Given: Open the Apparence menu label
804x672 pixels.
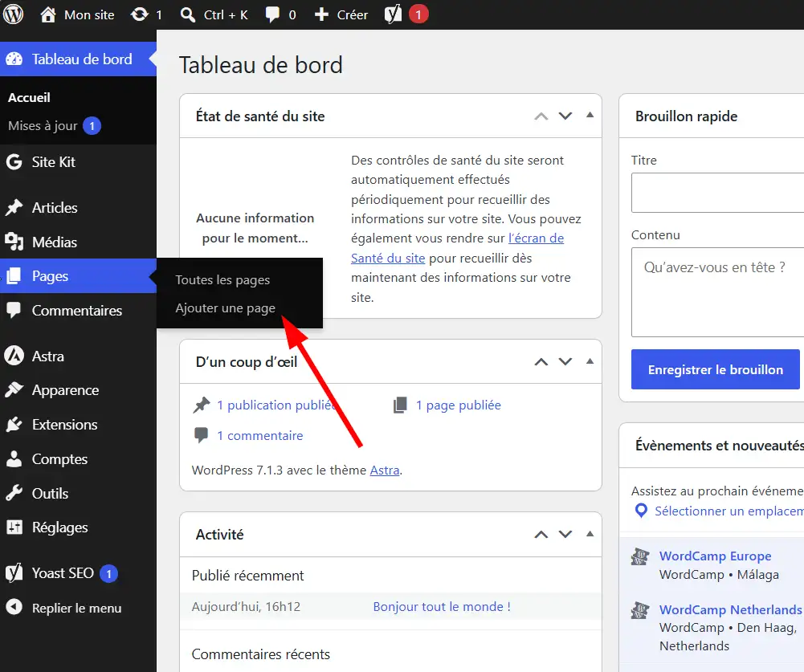Looking at the screenshot, I should 65,390.
